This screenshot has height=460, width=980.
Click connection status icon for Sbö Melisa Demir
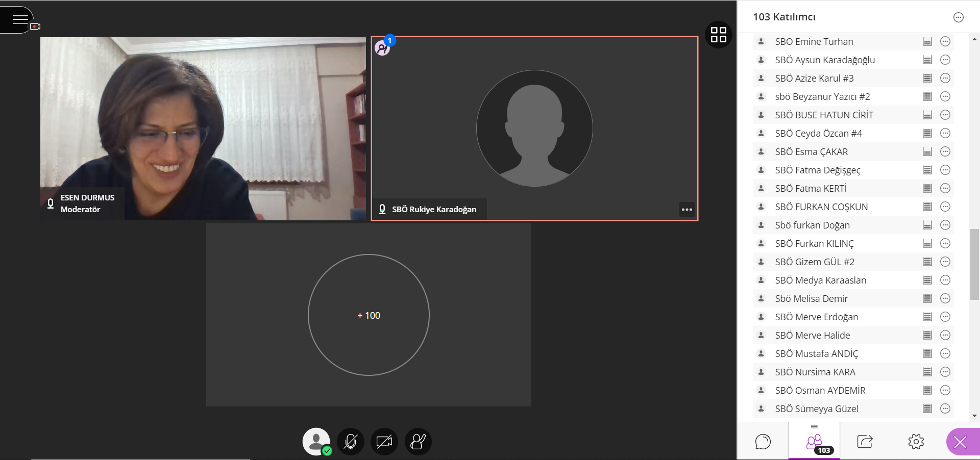(x=927, y=298)
